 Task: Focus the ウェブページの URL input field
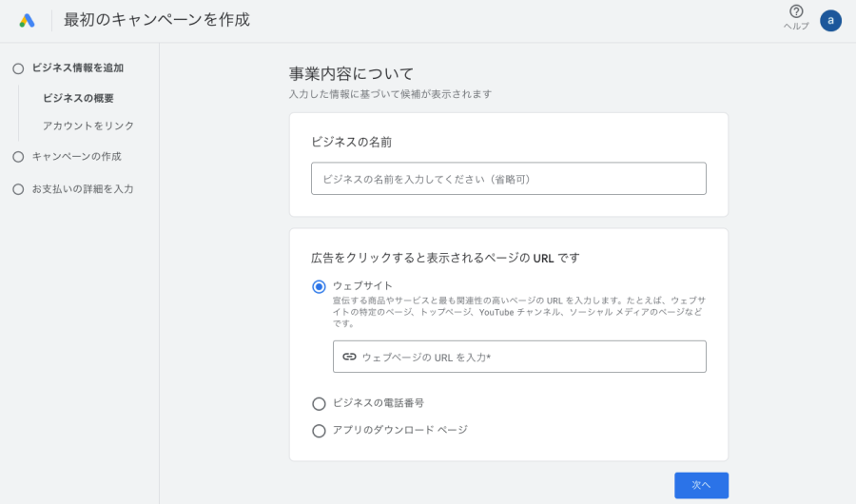pyautogui.click(x=519, y=357)
